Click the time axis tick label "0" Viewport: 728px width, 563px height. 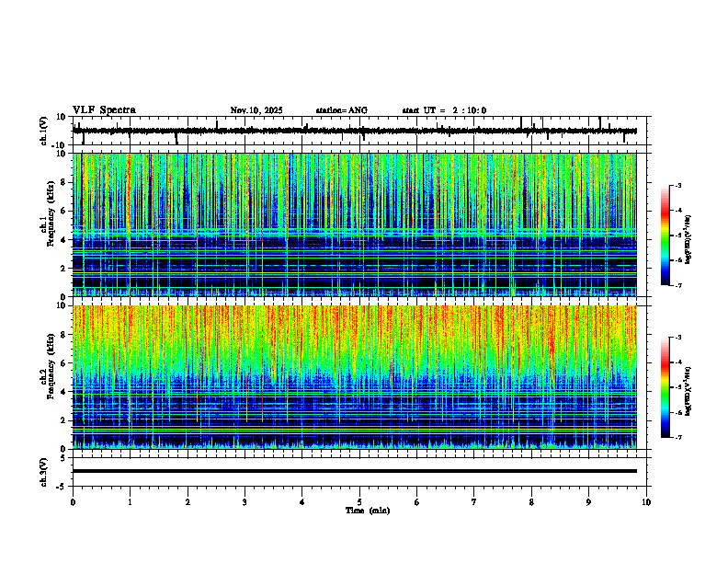[x=73, y=502]
